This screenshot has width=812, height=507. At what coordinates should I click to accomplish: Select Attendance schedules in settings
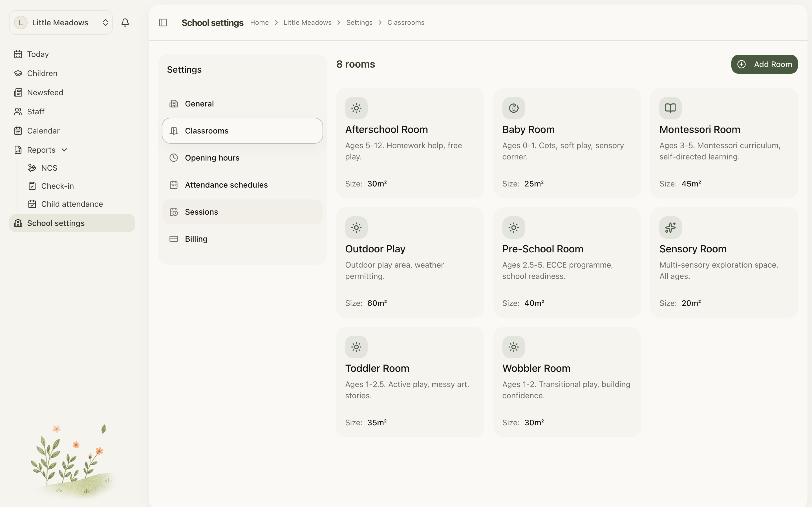click(242, 185)
